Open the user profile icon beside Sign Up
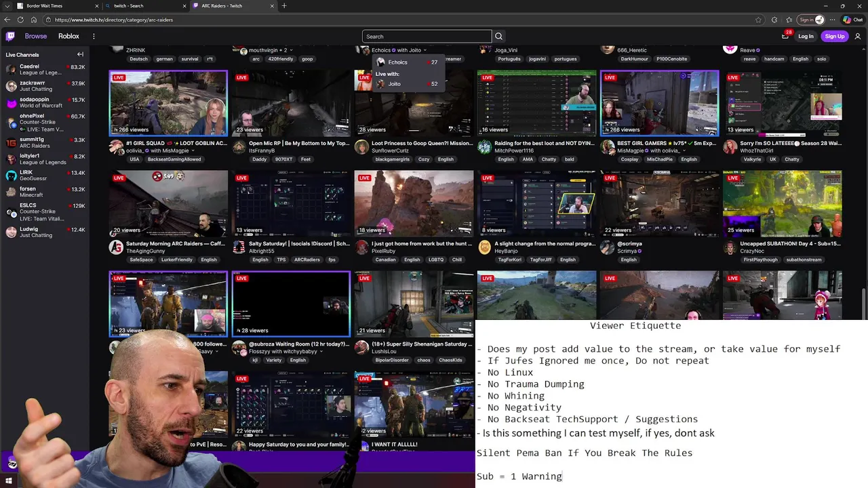This screenshot has height=488, width=868. [x=858, y=36]
